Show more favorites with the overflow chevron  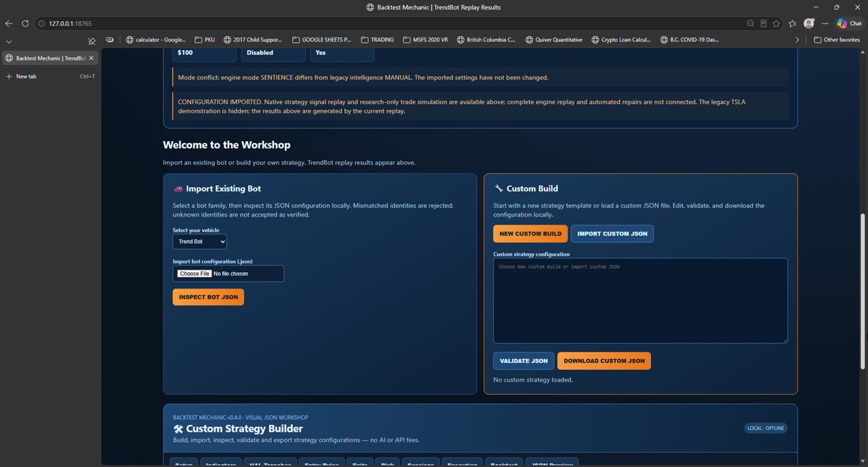[x=797, y=39]
